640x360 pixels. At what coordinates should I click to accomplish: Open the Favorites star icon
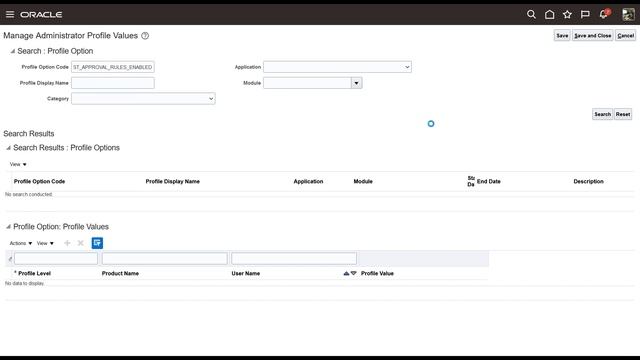click(567, 14)
